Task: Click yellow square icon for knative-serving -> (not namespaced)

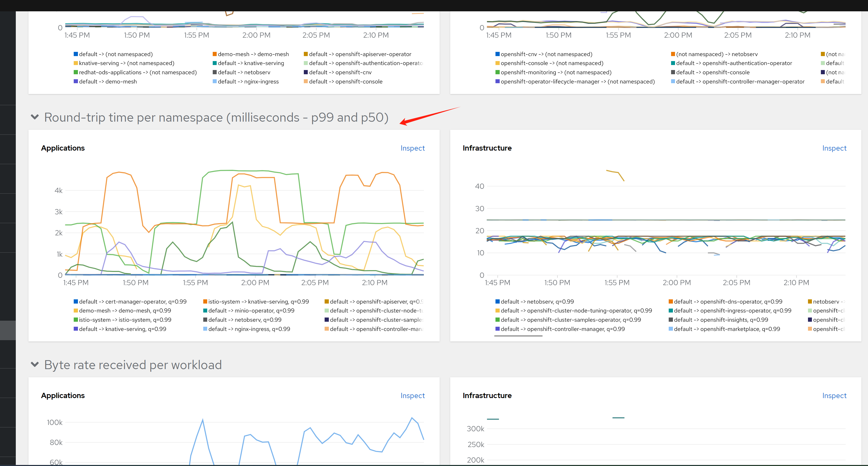Action: 76,63
